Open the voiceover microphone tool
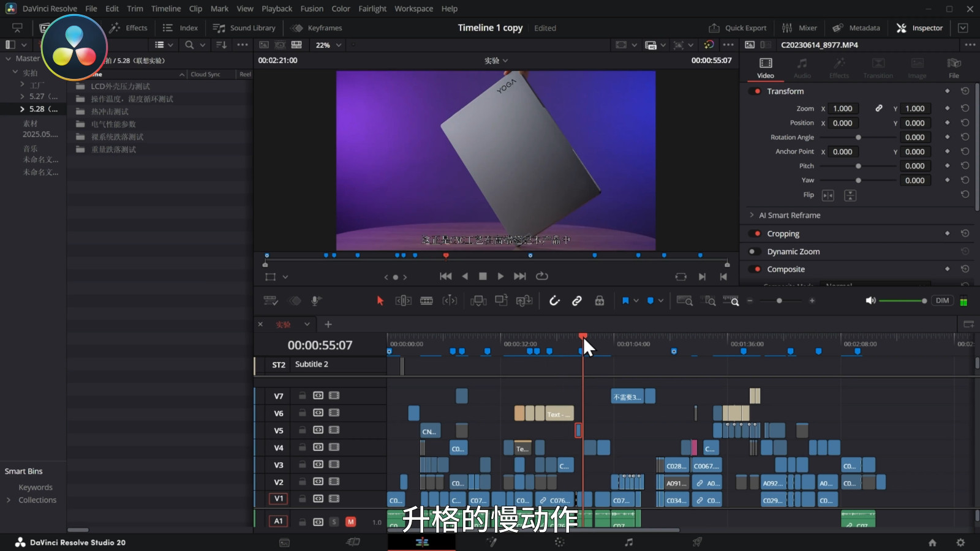This screenshot has width=980, height=551. click(x=315, y=301)
